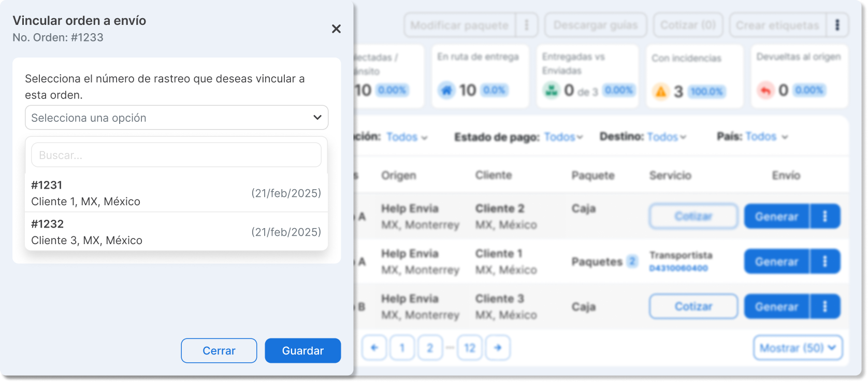This screenshot has height=382, width=868.
Task: Select tracking option #1232 Cliente 3
Action: (x=177, y=232)
